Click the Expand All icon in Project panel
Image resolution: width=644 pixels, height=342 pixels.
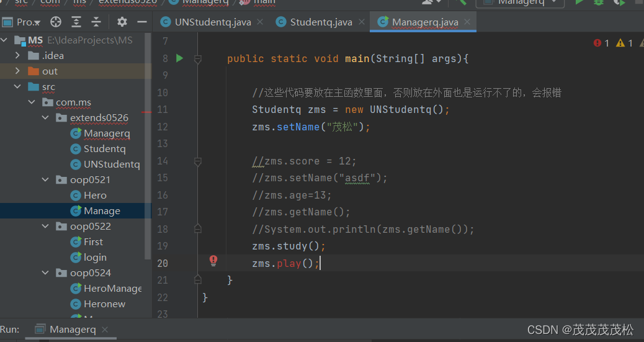pos(76,22)
